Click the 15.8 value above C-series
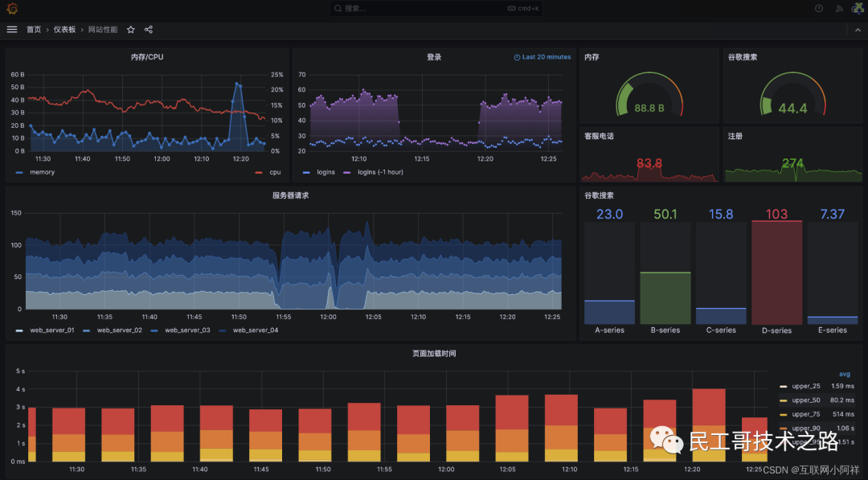868x480 pixels. tap(721, 214)
